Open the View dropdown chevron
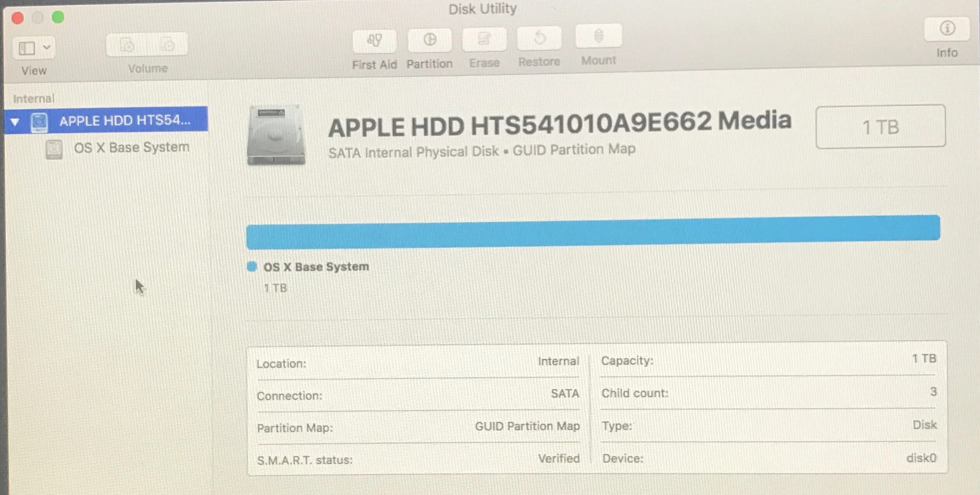Screen dimensions: 980x495 tap(47, 48)
